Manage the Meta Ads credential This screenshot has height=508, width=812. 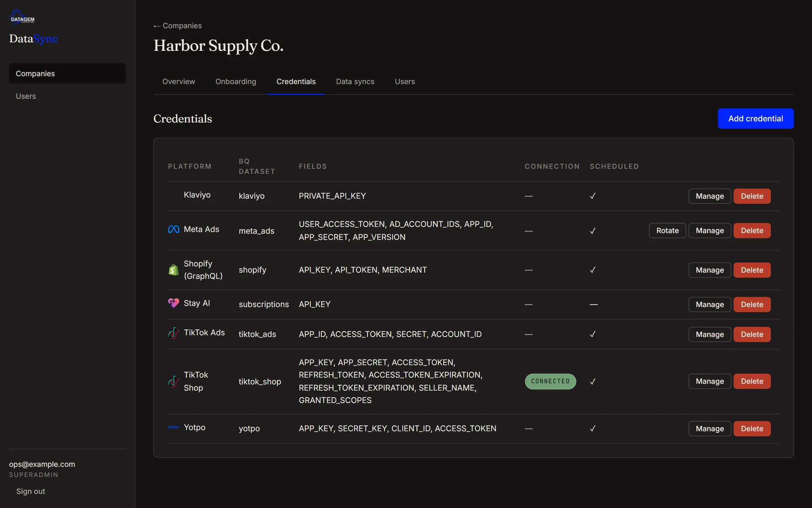[x=710, y=231]
